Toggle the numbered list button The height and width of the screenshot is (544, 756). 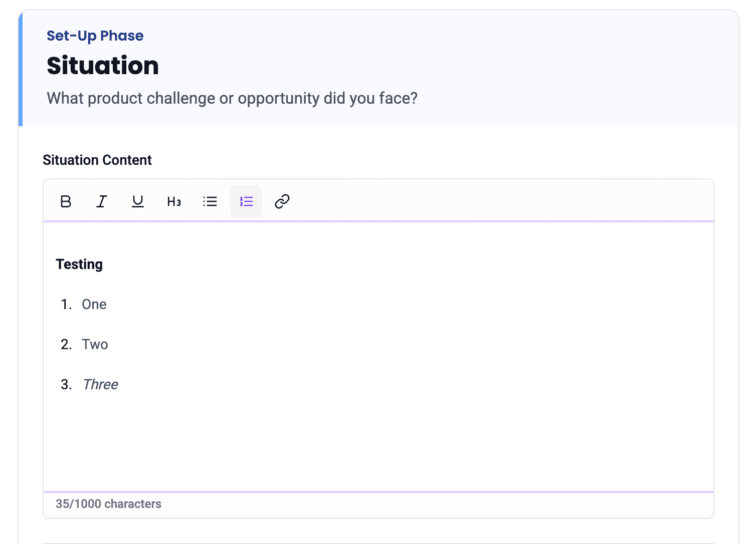click(x=246, y=201)
